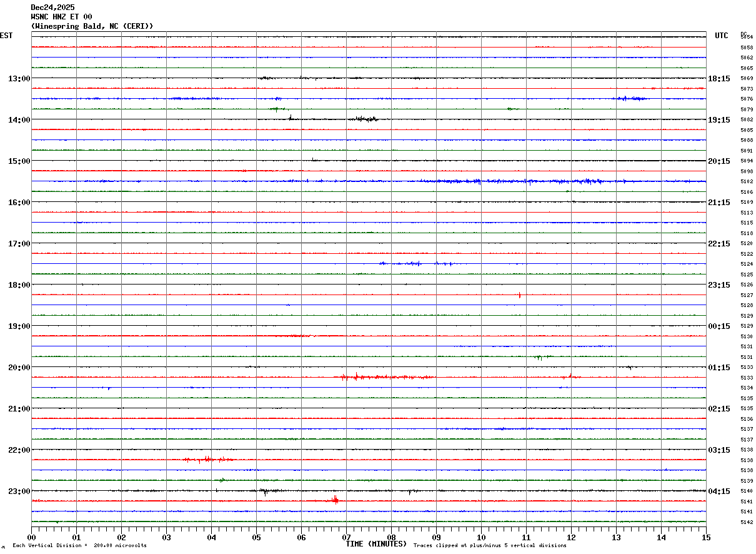Select the 20:00 EST row label
The width and height of the screenshot is (756, 554).
click(19, 368)
